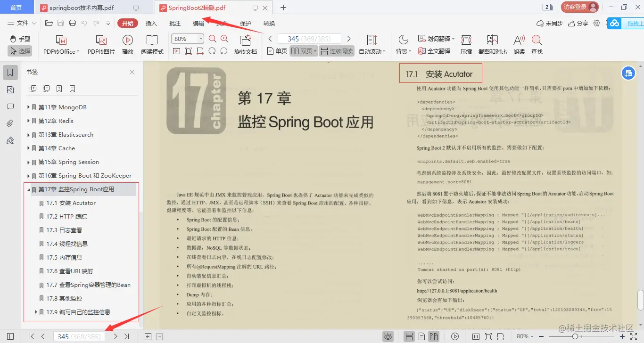Switch to the 开始 ribbon tab
The width and height of the screenshot is (644, 343).
pyautogui.click(x=128, y=23)
